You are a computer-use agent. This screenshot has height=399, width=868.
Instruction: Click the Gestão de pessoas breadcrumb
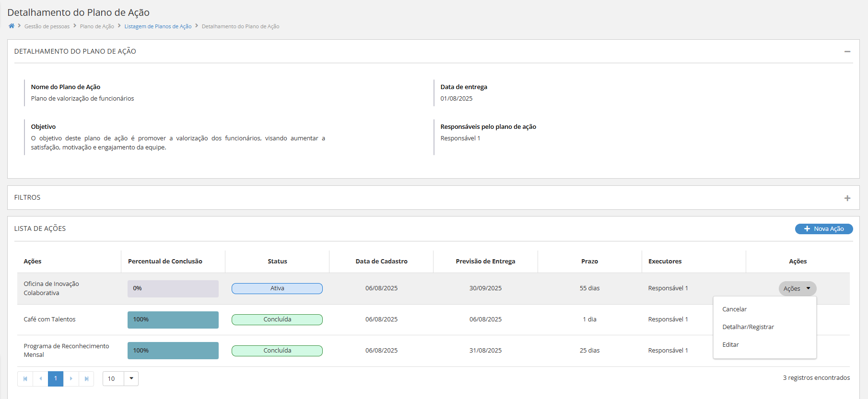[x=47, y=26]
